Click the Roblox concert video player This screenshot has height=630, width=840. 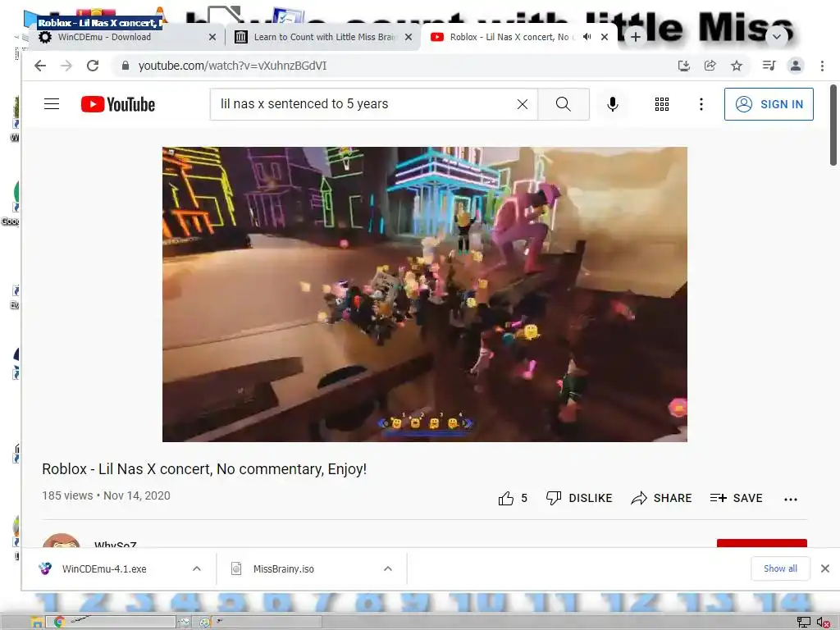[424, 294]
